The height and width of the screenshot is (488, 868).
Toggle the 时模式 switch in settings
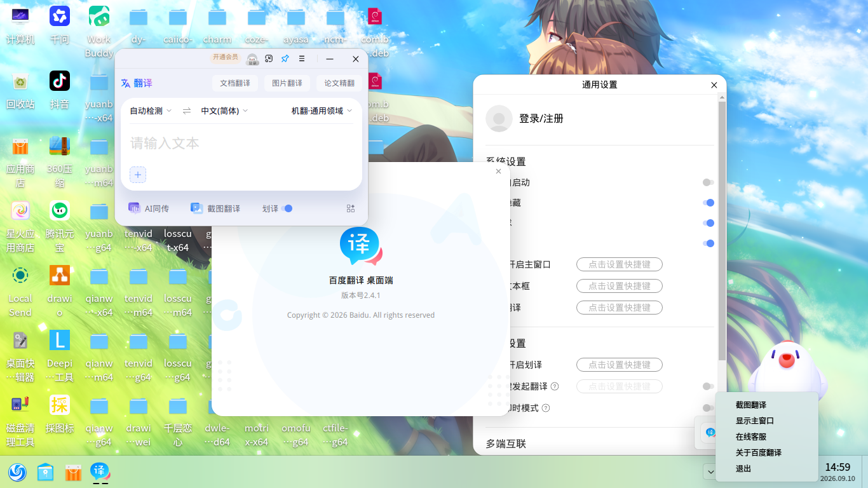(708, 408)
